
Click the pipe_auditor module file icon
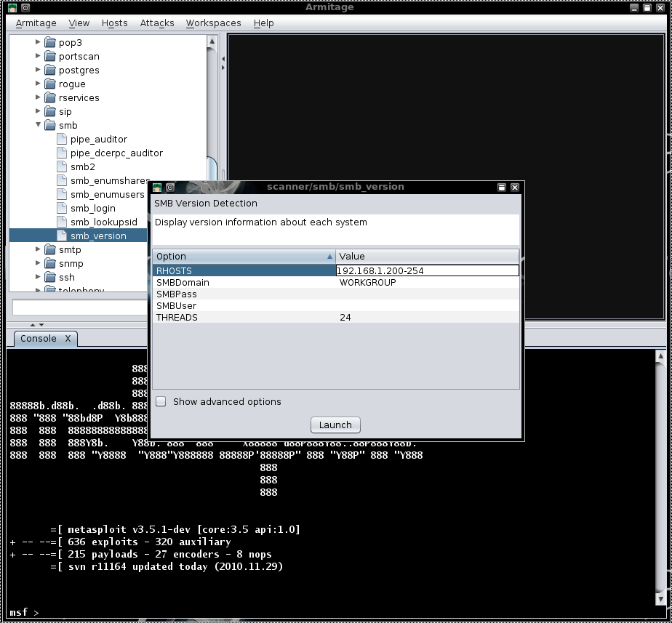click(x=62, y=139)
